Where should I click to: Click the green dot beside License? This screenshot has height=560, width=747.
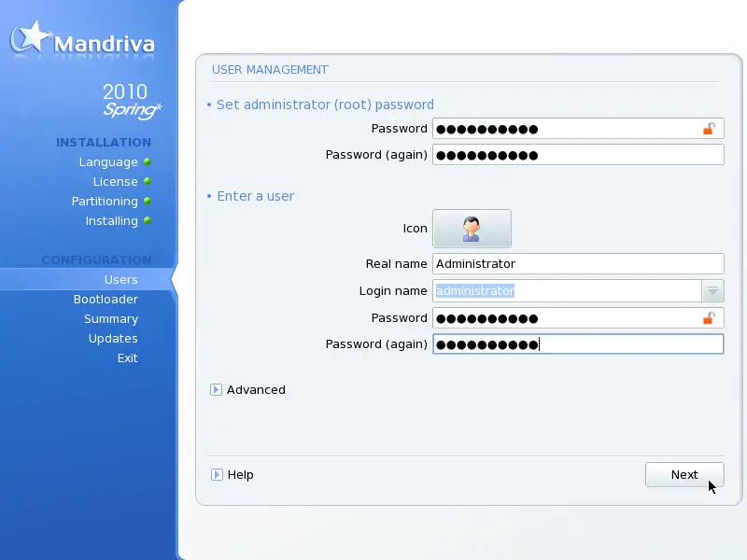pos(148,181)
